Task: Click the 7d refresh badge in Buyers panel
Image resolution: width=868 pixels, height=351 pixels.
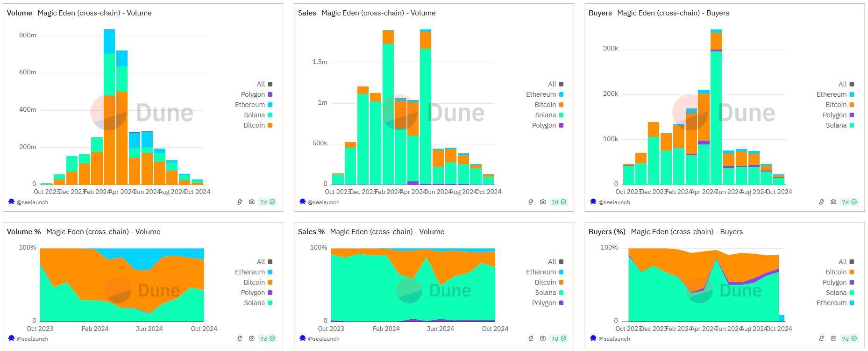Action: 849,202
